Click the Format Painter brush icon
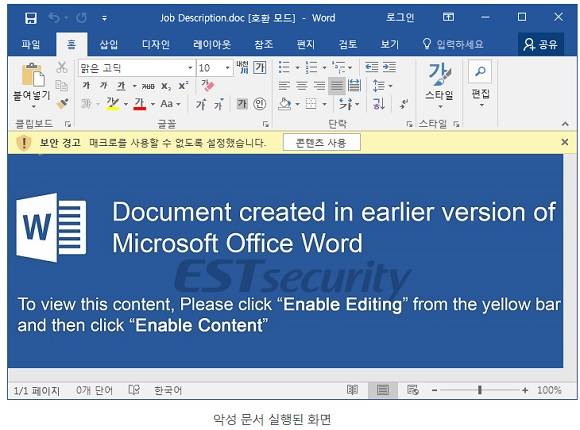Viewport: 580px width, 430px height. [x=63, y=104]
